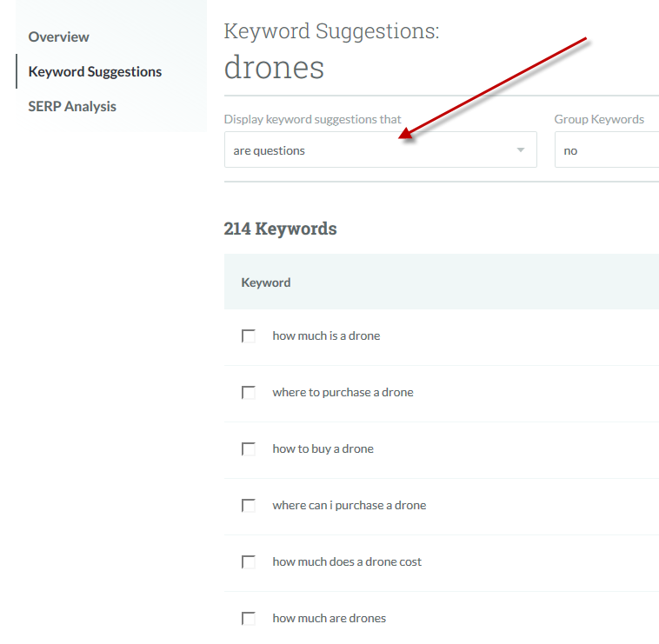Click the Keyword column header
This screenshot has width=659, height=644.
click(x=266, y=282)
